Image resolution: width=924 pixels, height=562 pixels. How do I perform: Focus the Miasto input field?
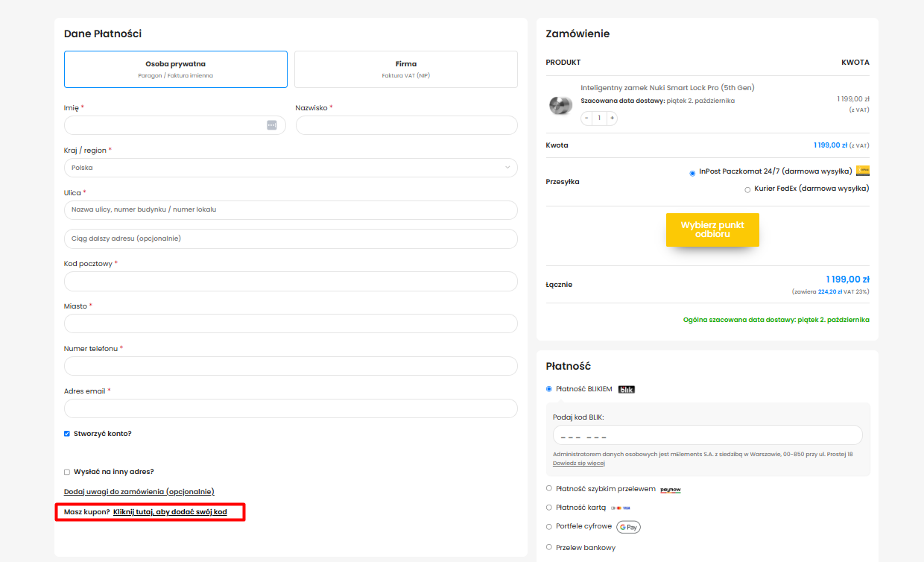pos(291,323)
